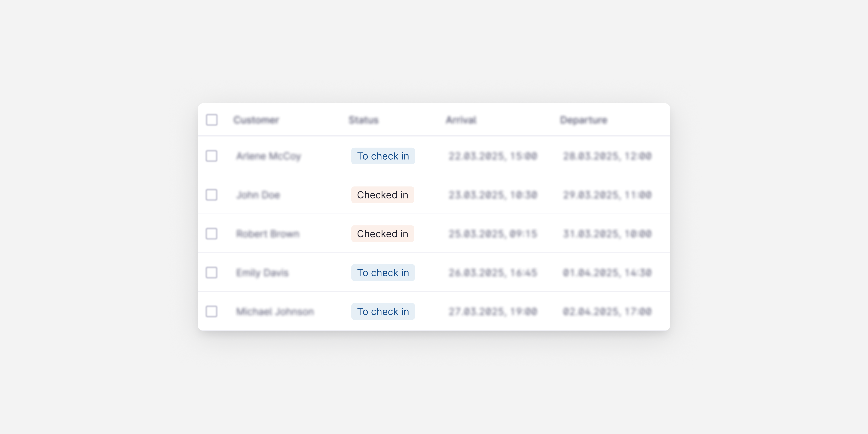The height and width of the screenshot is (434, 868).
Task: Click Robert Brown departure date cell
Action: point(607,234)
